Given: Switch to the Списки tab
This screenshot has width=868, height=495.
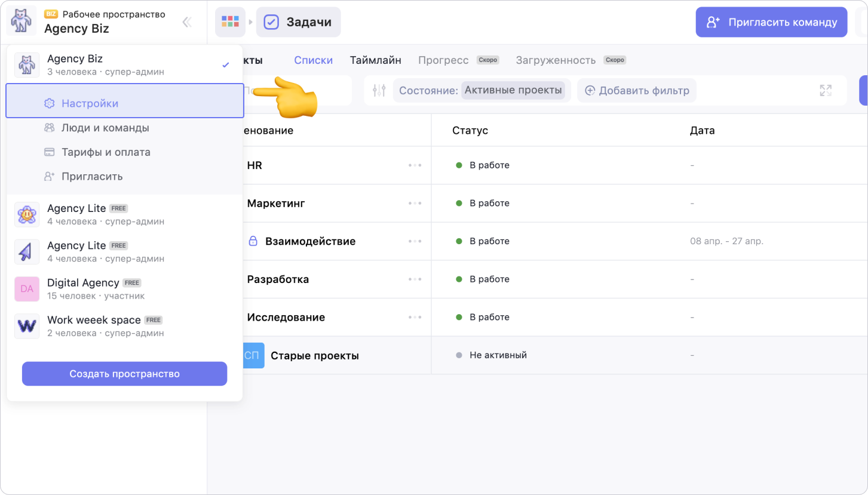Looking at the screenshot, I should pos(313,60).
